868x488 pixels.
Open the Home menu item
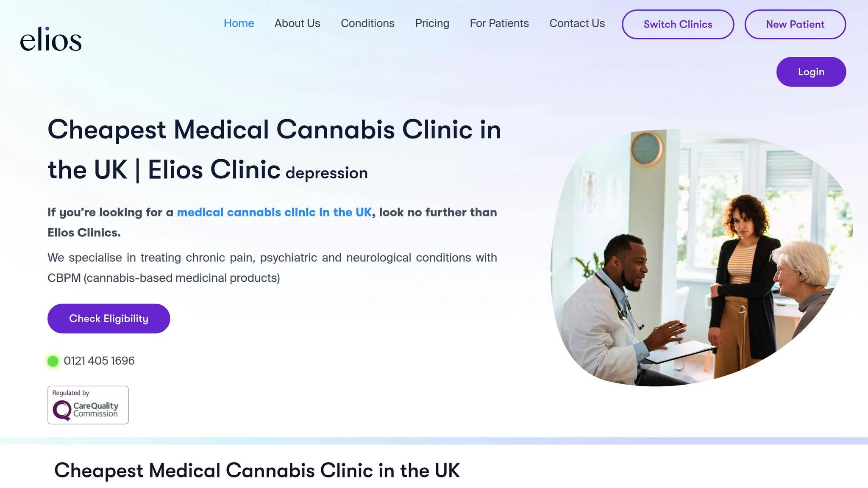[239, 23]
